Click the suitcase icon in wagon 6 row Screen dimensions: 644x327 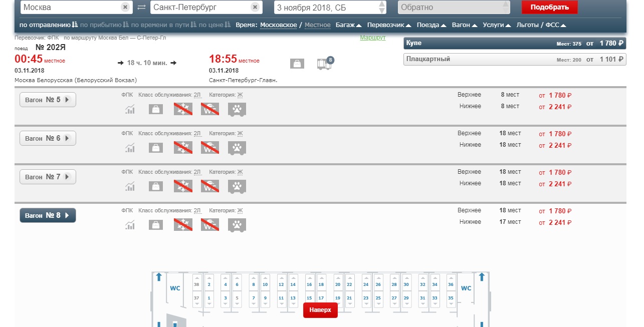point(156,148)
